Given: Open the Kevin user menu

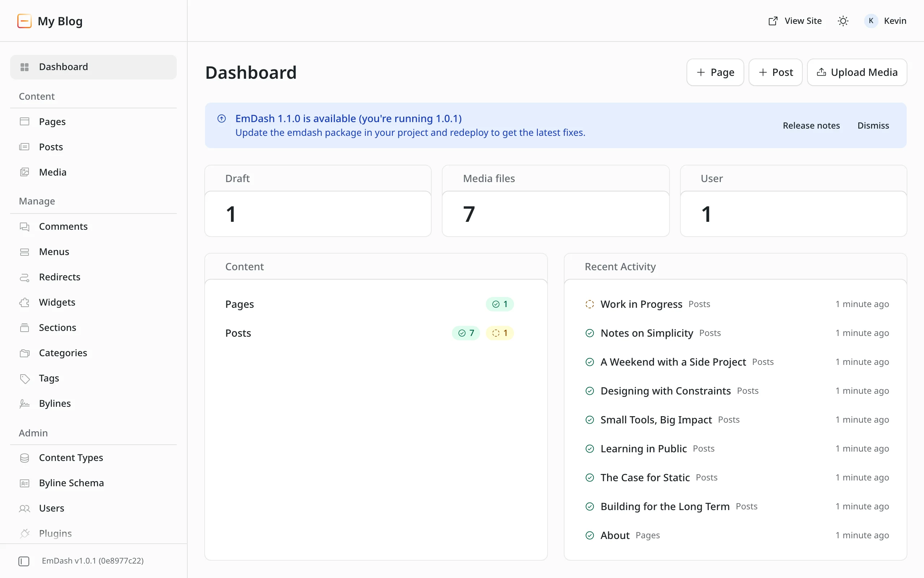Looking at the screenshot, I should 885,21.
